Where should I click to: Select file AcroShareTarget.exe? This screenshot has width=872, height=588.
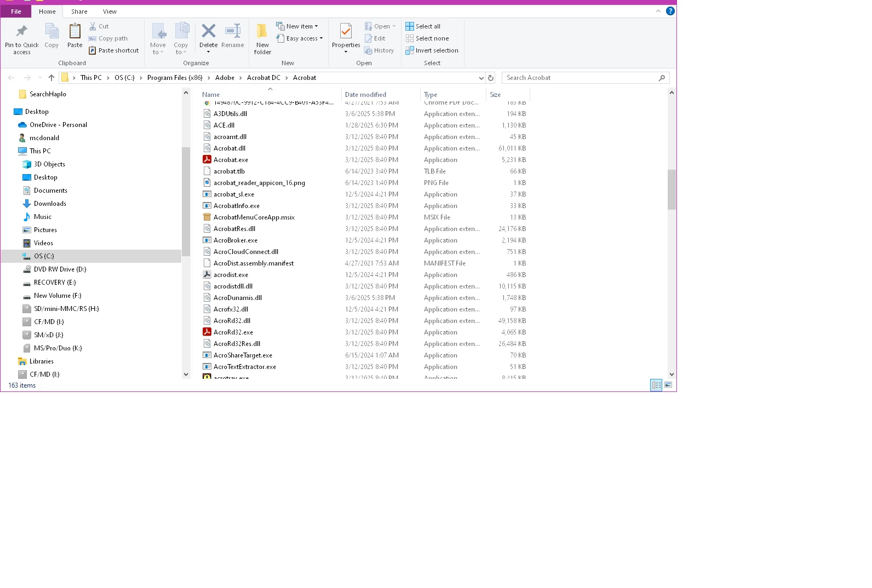pyautogui.click(x=243, y=355)
